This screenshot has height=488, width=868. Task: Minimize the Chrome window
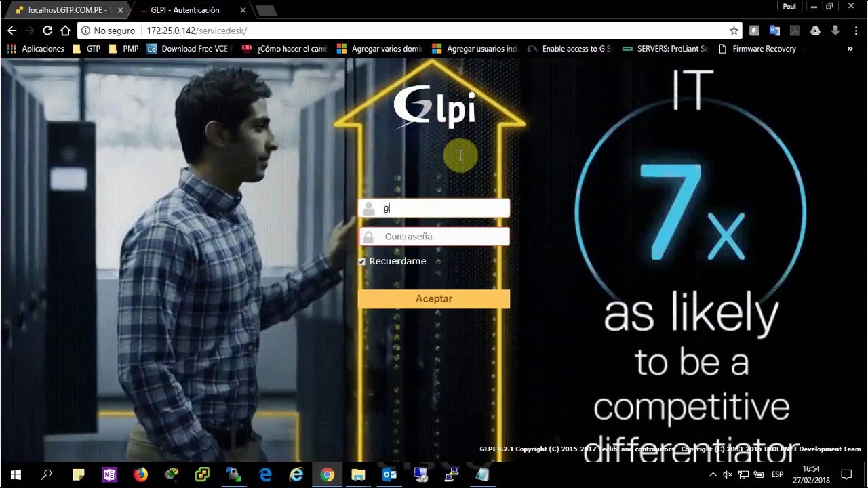coord(814,6)
